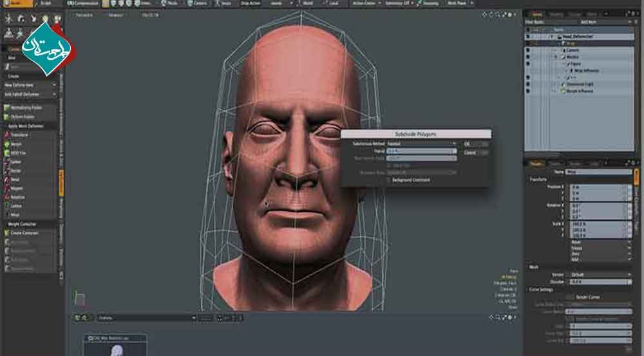Select Centers mode in top toolbar
Viewport: 644px width, 356px height.
[197, 3]
